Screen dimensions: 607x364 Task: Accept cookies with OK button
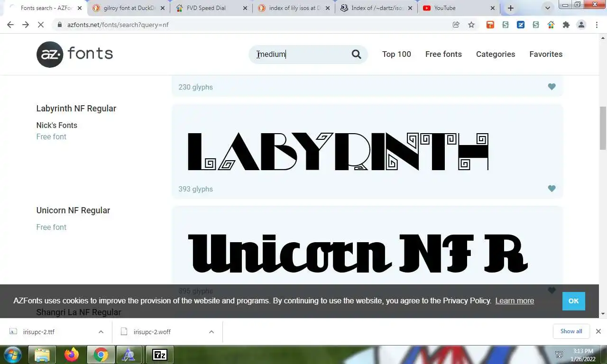(x=574, y=301)
